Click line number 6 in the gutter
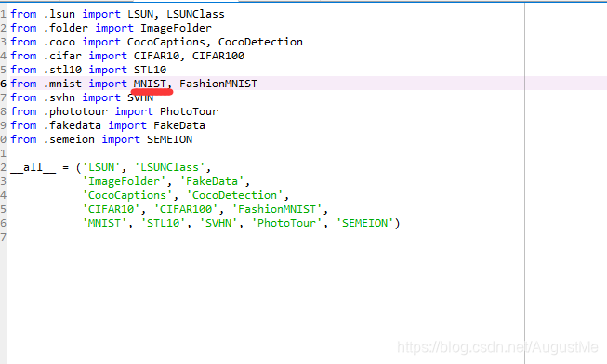607x364 pixels. pos(3,84)
